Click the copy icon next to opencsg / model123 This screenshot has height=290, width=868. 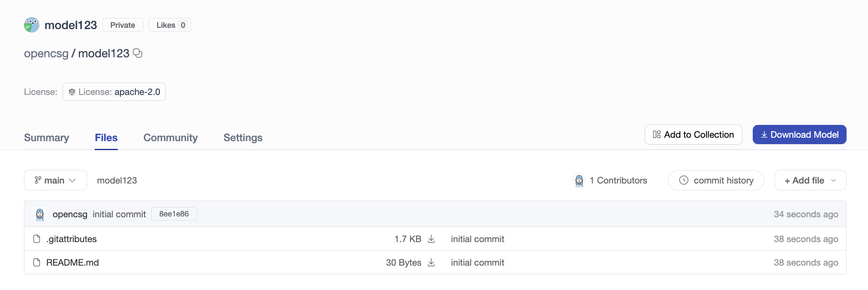[x=138, y=53]
